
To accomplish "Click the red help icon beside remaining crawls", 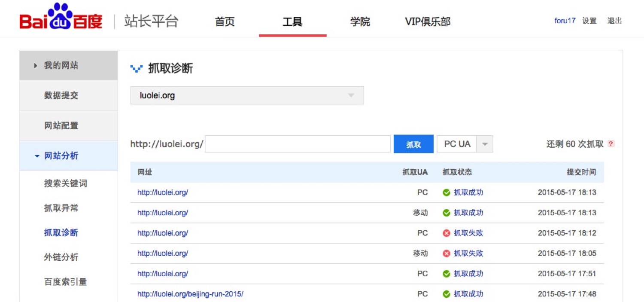I will click(x=611, y=144).
